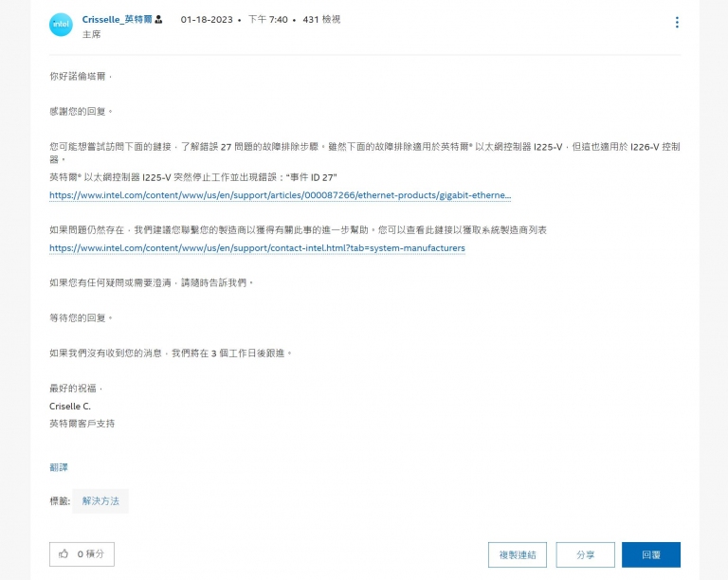728x580 pixels.
Task: Open Crisselle_英特爾 user profile link
Action: 117,20
